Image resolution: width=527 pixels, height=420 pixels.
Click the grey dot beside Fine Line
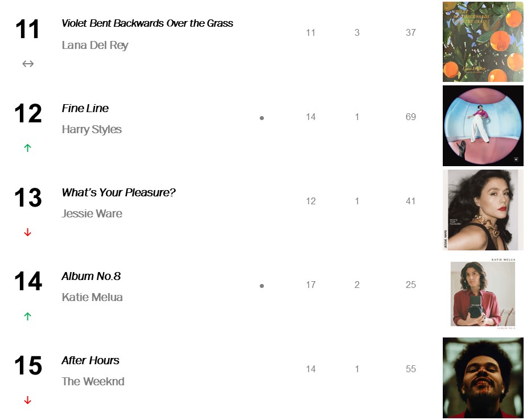coord(262,118)
